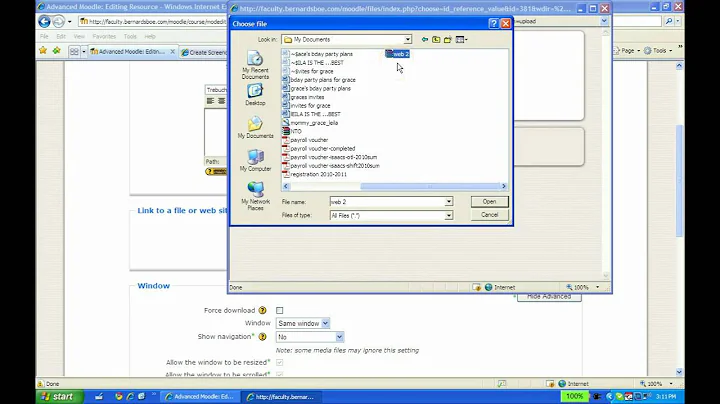
Task: Open Favorites menu in Internet Explorer
Action: (x=104, y=36)
